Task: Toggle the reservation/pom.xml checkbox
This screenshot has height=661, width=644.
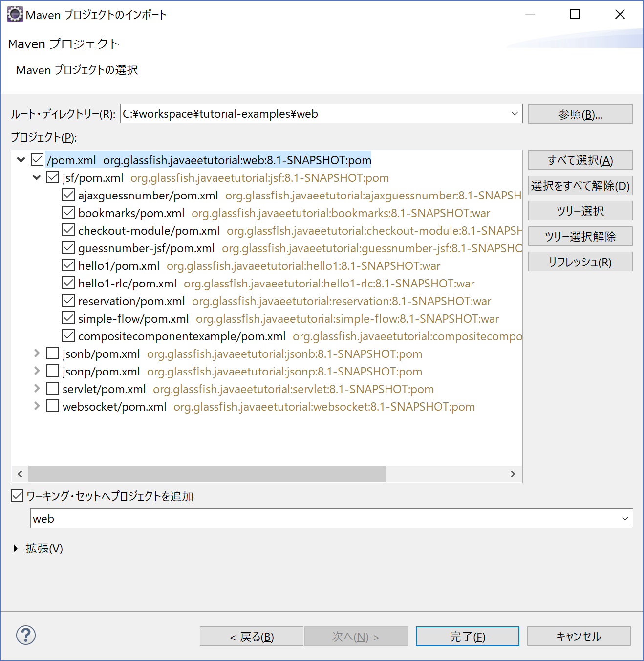Action: [x=68, y=301]
